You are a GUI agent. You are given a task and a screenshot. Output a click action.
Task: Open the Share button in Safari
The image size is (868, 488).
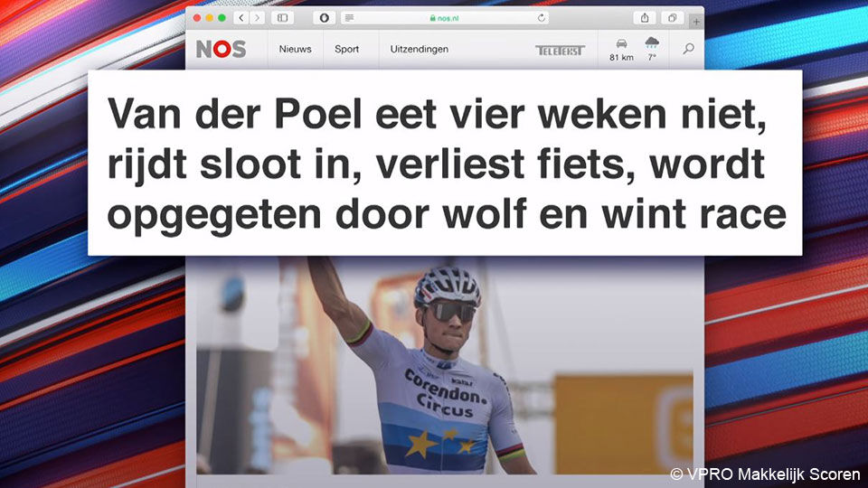click(645, 18)
